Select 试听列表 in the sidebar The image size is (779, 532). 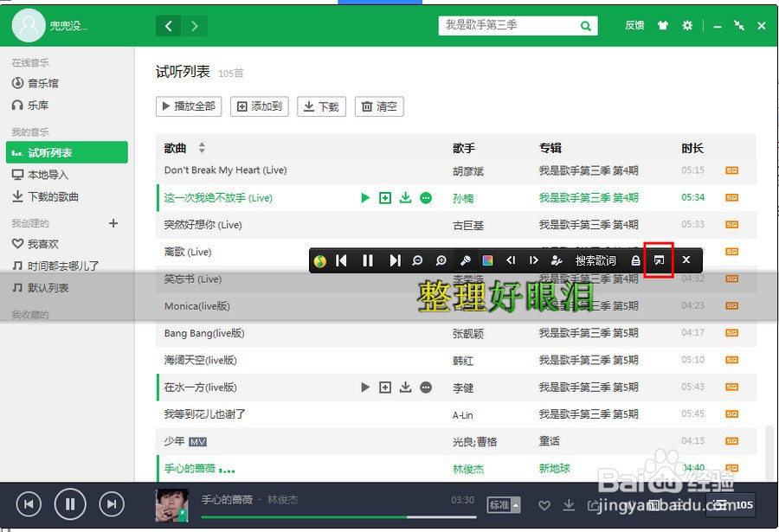point(67,152)
